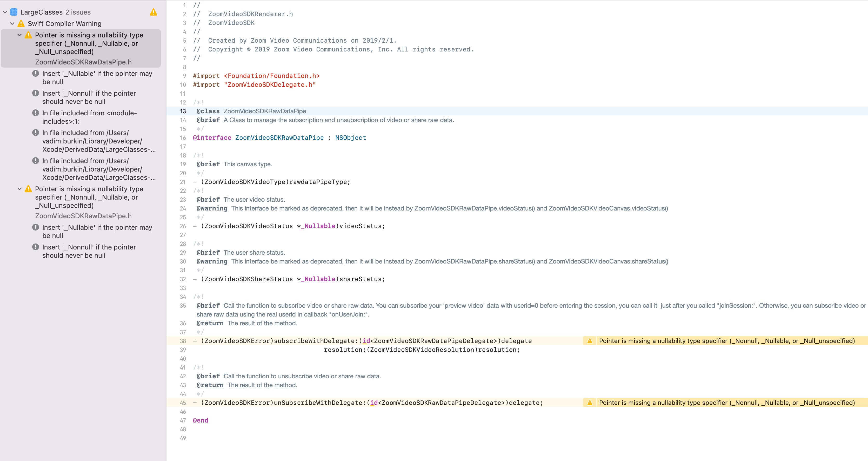Collapse the LargeClasses issues group
Viewport: 868px width, 461px height.
(5, 12)
